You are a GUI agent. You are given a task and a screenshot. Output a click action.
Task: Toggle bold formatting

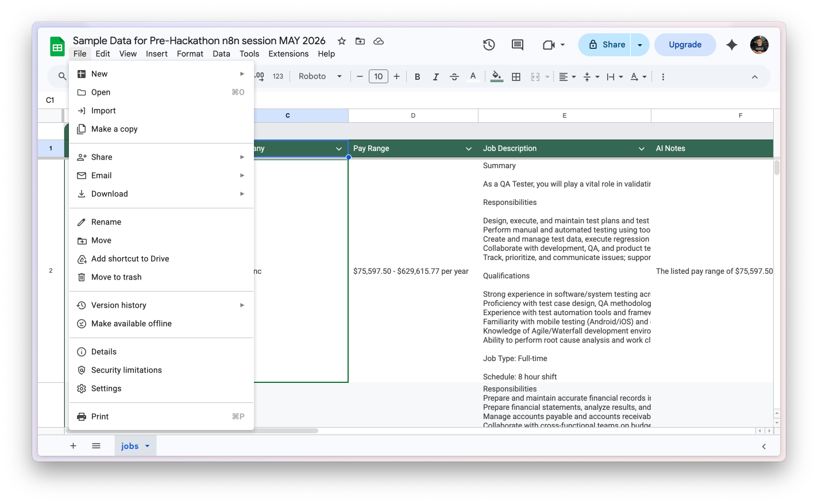(x=418, y=76)
